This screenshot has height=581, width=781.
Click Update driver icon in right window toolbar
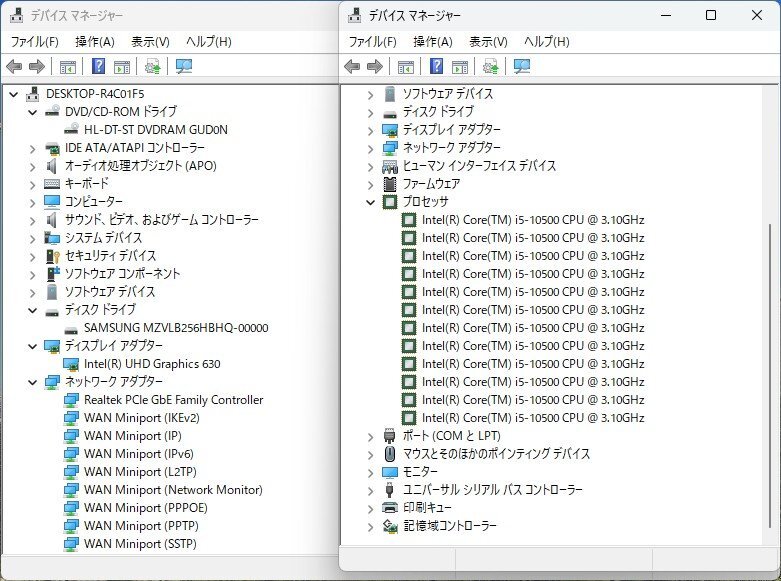490,66
